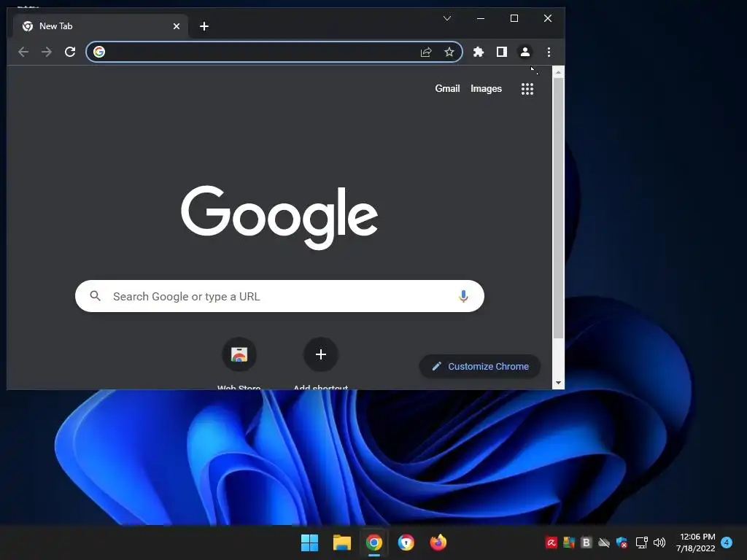Open a new tab with the plus button
The height and width of the screenshot is (560, 747).
204,26
